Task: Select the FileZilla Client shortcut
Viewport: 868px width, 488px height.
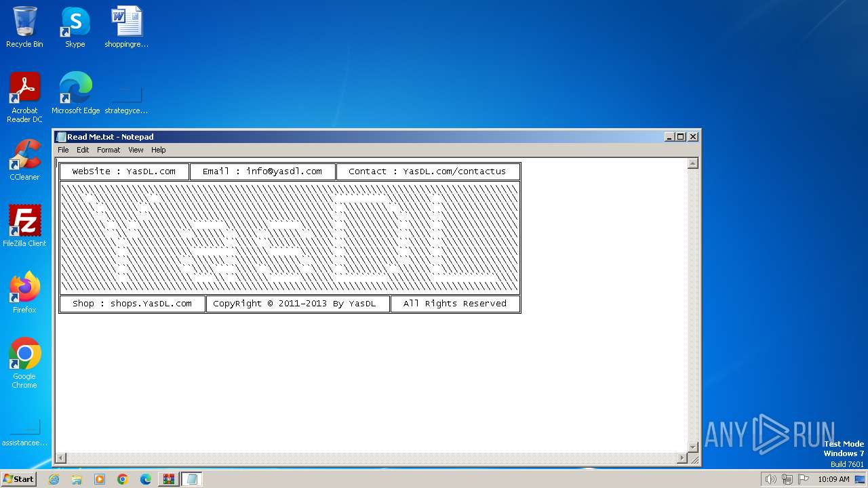Action: [x=24, y=226]
